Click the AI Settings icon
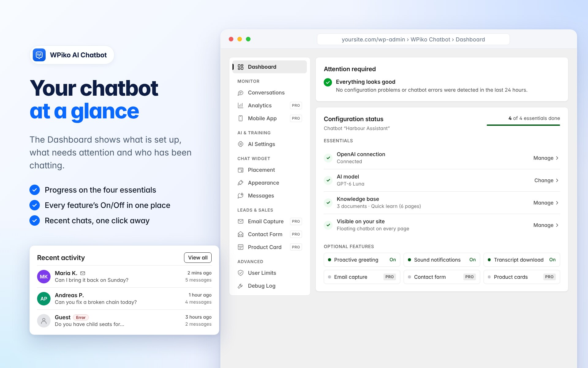This screenshot has height=368, width=588. (240, 144)
